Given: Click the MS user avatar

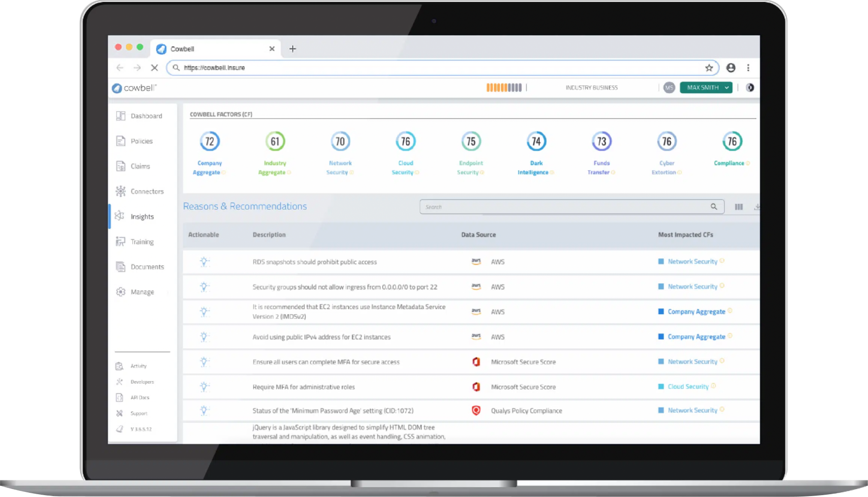Looking at the screenshot, I should coord(669,88).
